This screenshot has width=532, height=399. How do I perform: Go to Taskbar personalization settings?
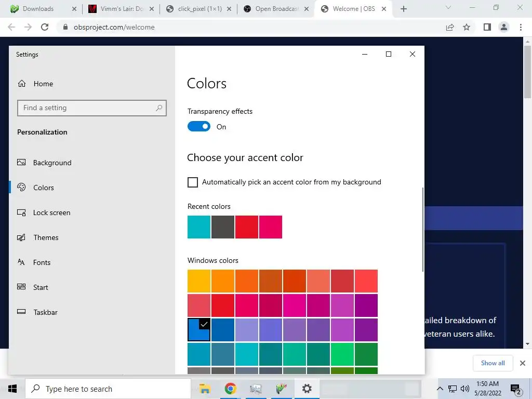point(45,312)
